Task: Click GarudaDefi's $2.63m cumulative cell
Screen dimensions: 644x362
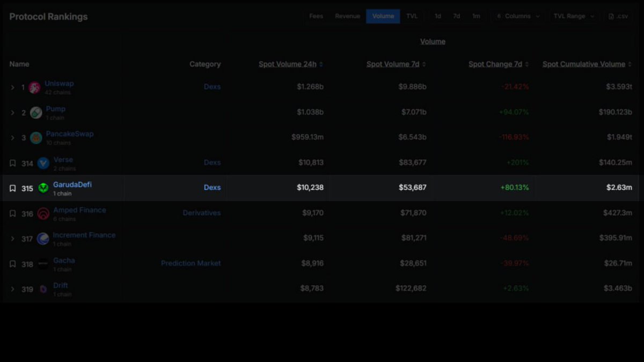Action: pyautogui.click(x=619, y=188)
